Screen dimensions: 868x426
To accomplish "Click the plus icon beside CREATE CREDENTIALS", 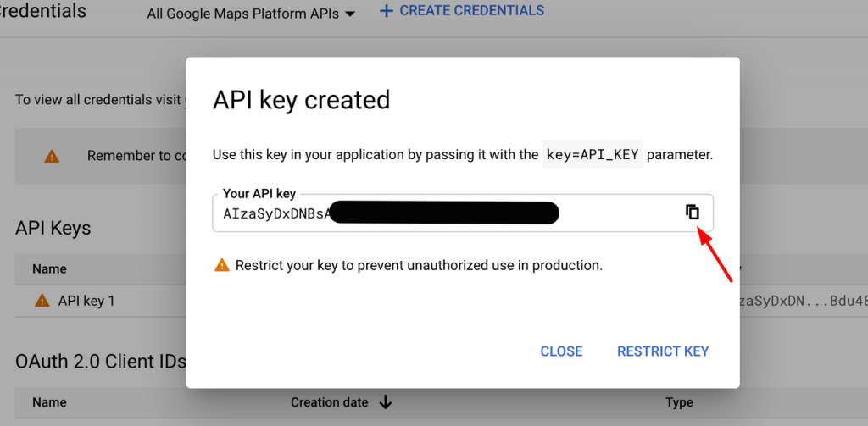I will click(386, 10).
